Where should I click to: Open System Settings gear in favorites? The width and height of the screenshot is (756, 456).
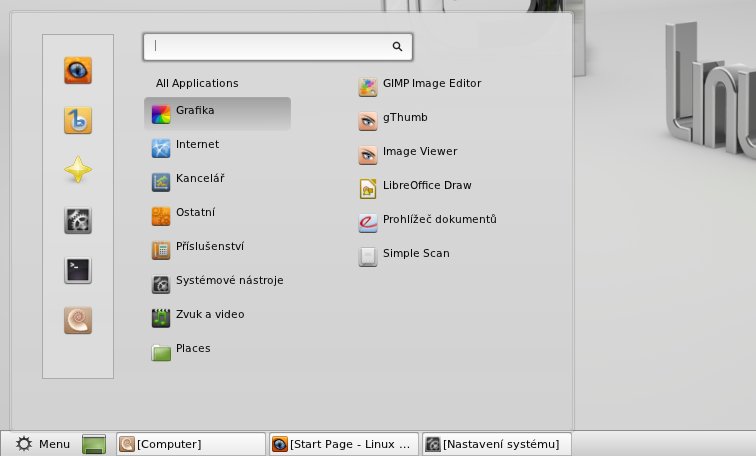click(x=78, y=220)
